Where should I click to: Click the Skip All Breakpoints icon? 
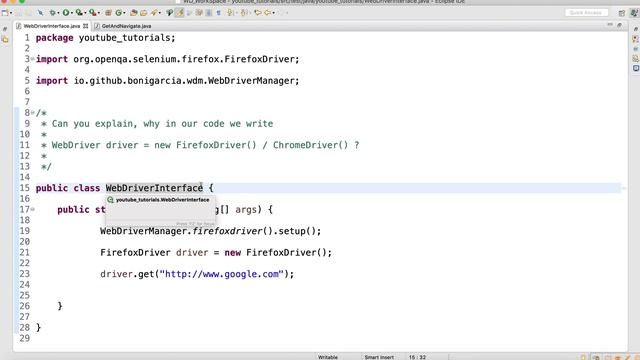tap(40, 13)
